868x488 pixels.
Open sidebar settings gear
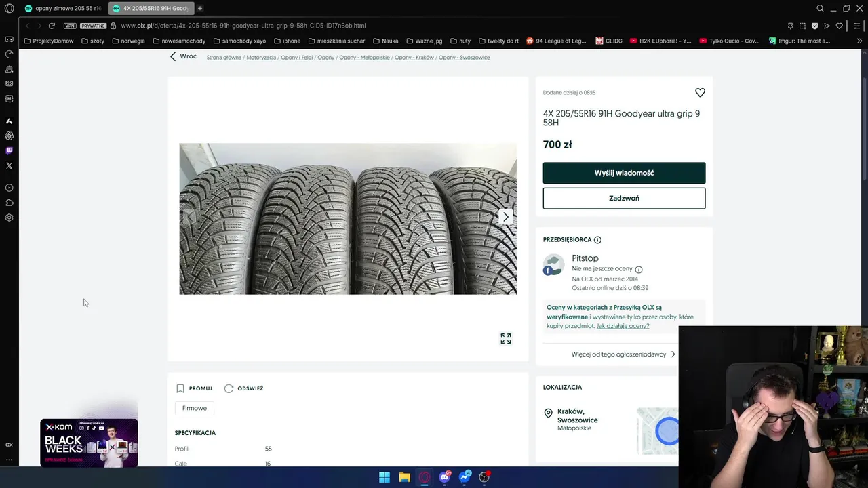pyautogui.click(x=9, y=218)
